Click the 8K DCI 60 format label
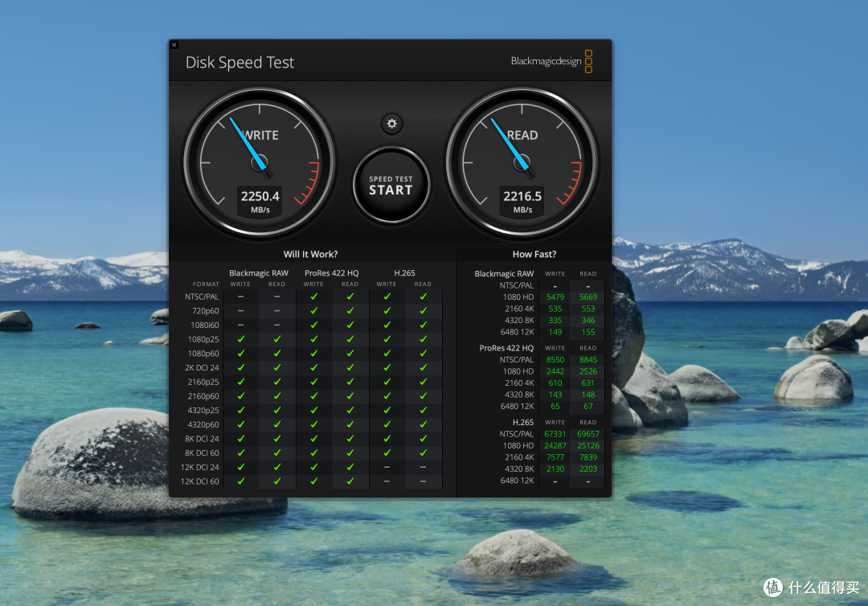The height and width of the screenshot is (606, 868). point(202,453)
